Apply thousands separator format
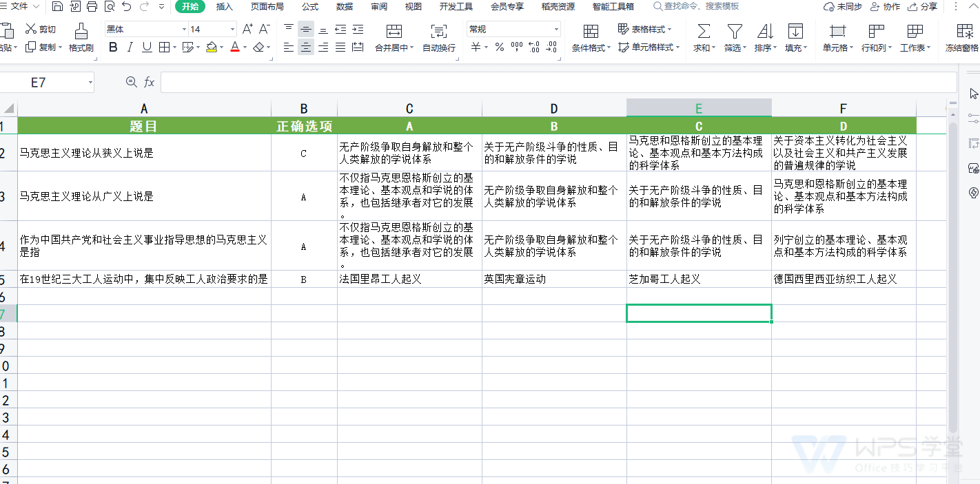980x484 pixels. pyautogui.click(x=517, y=47)
